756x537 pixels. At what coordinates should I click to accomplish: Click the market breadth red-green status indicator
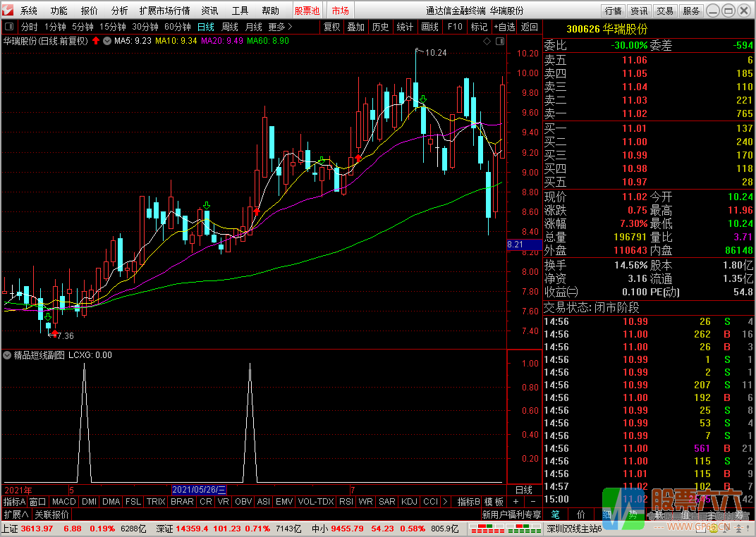coord(505,529)
